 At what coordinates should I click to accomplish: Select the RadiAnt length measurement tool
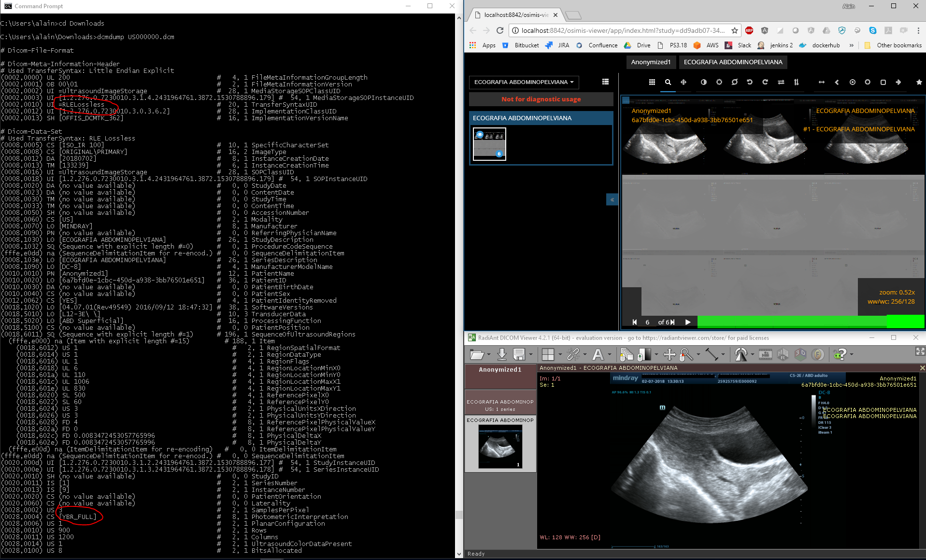click(712, 354)
